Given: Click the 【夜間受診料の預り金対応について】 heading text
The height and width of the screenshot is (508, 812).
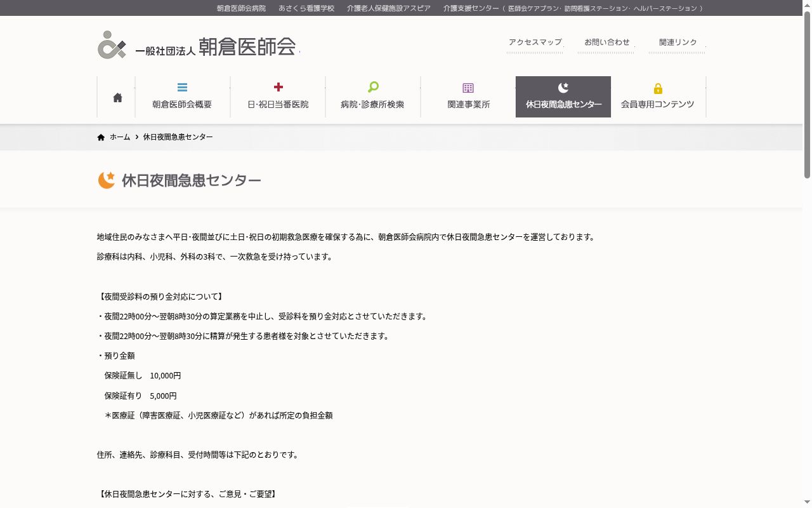Looking at the screenshot, I should coord(160,297).
